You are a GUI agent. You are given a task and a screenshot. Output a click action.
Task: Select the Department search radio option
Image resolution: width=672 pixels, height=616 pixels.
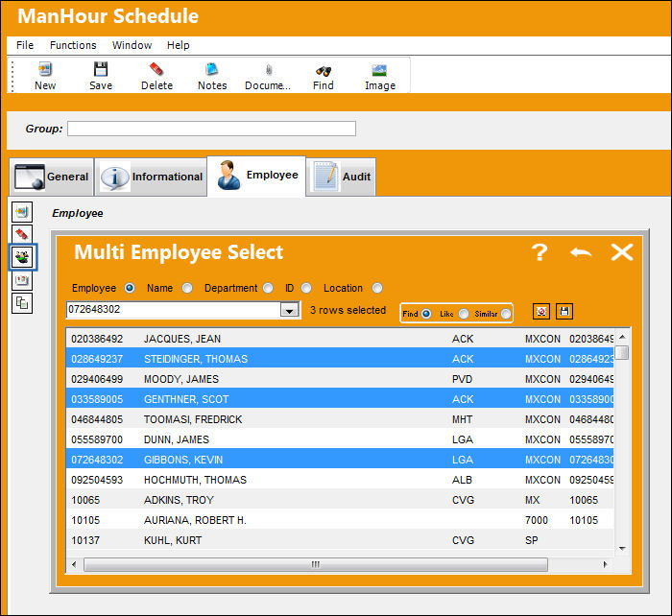tap(268, 288)
